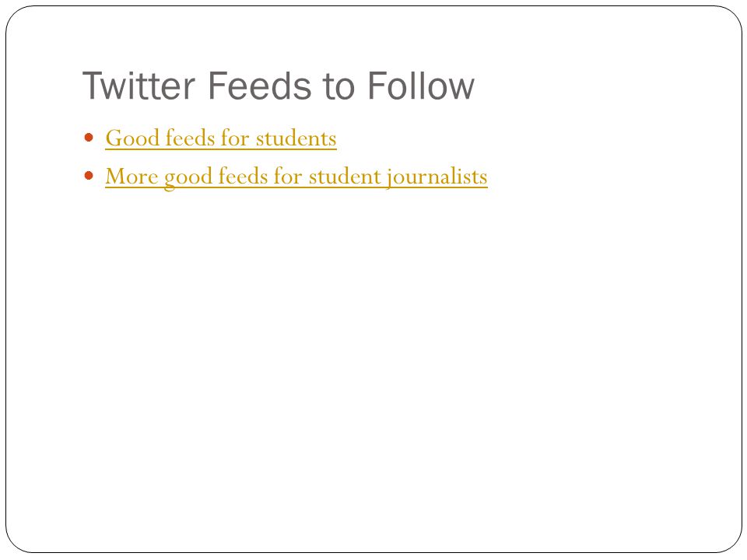Click the word 'students' in the first link
The width and height of the screenshot is (747, 560).
pyautogui.click(x=296, y=138)
